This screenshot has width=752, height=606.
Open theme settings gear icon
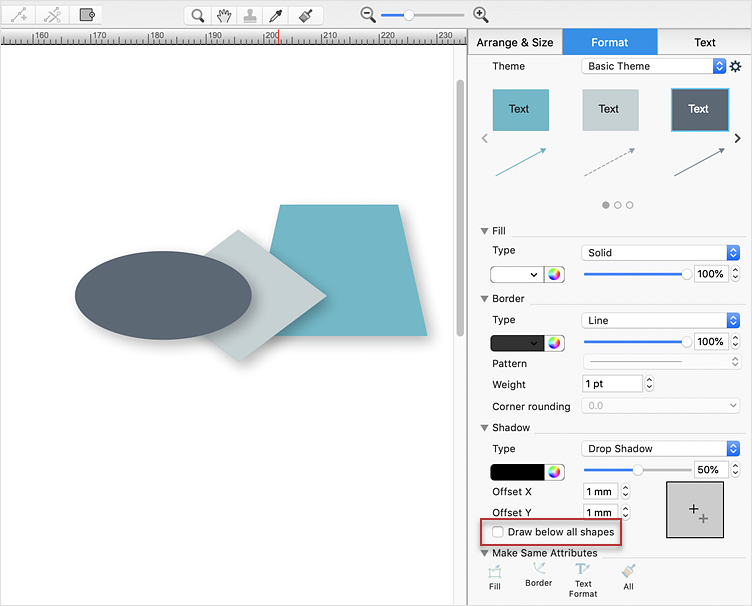coord(736,66)
